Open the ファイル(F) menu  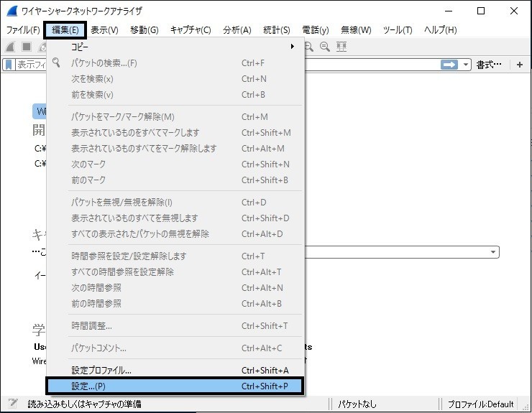23,30
